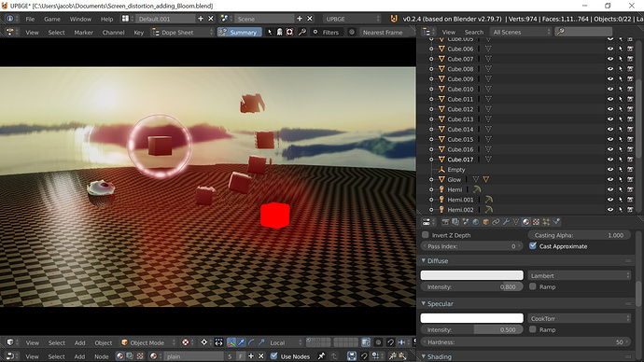Hide Cube.010 with its eye icon

click(x=610, y=89)
